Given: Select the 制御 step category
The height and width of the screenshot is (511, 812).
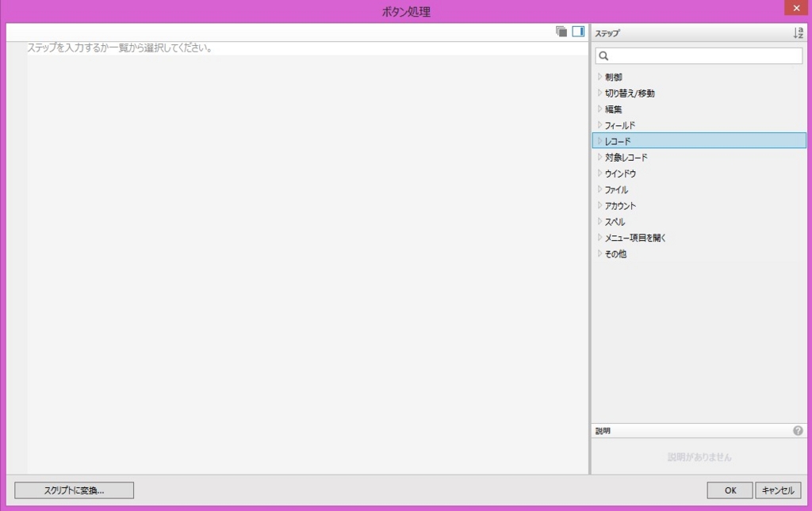Looking at the screenshot, I should [x=614, y=77].
